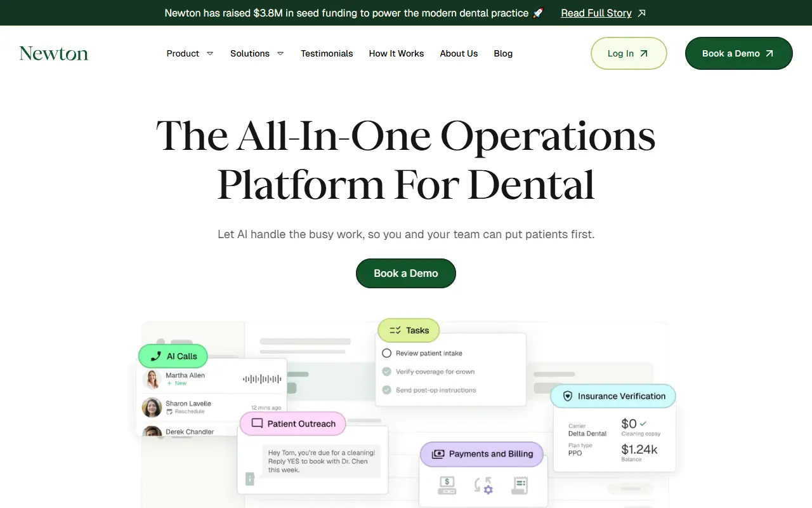The width and height of the screenshot is (812, 508).
Task: Click the Reschedule icon under Sharon Lavelle
Action: coord(169,412)
